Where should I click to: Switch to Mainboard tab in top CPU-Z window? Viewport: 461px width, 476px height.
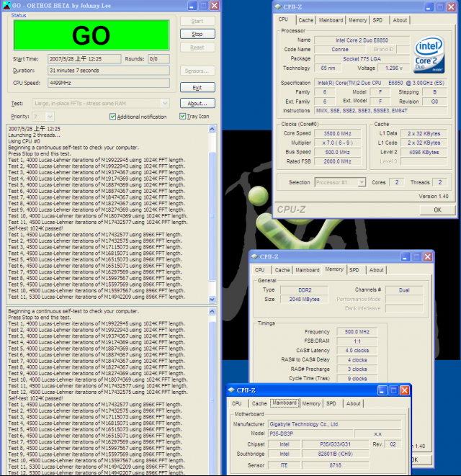(331, 20)
